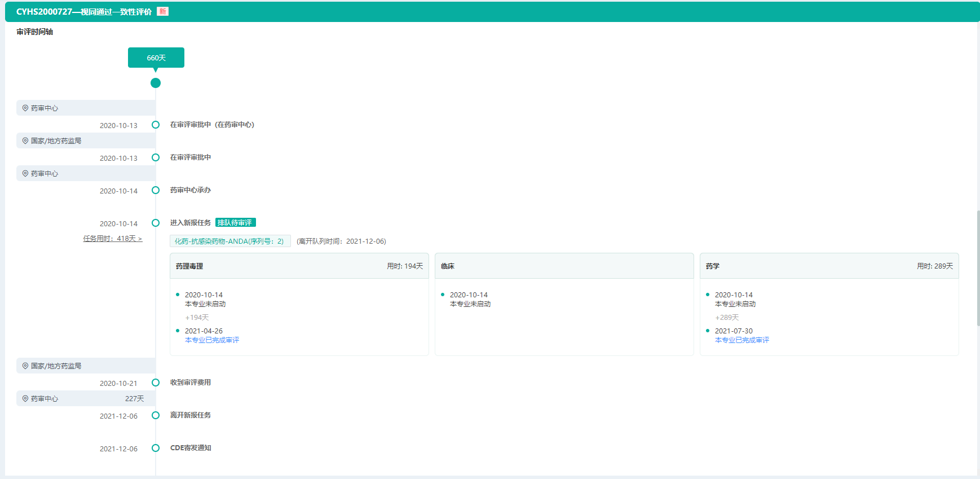
Task: Click the 排队待审评 status tag
Action: click(x=235, y=223)
